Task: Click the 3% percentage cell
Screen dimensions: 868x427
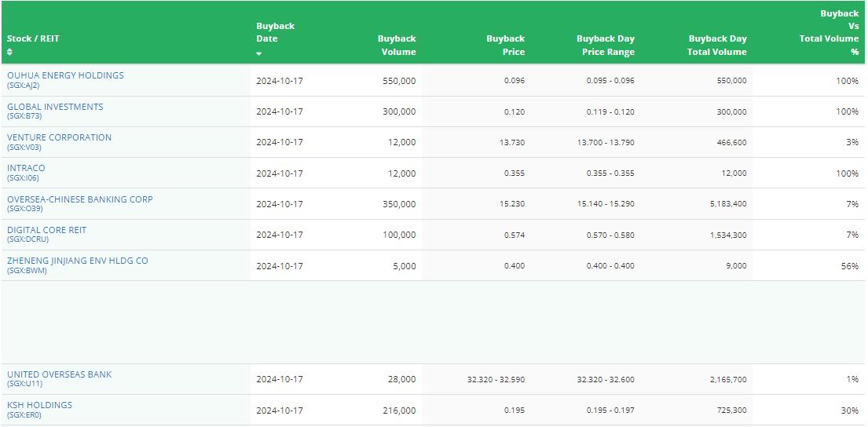Action: pyautogui.click(x=852, y=143)
